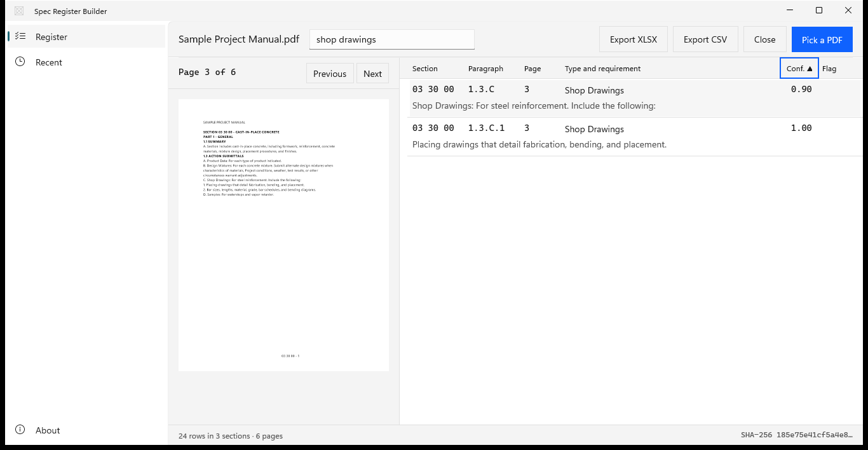This screenshot has width=868, height=450.
Task: Click 'Shop Drawings: For steel reinforcement' description
Action: coord(534,106)
